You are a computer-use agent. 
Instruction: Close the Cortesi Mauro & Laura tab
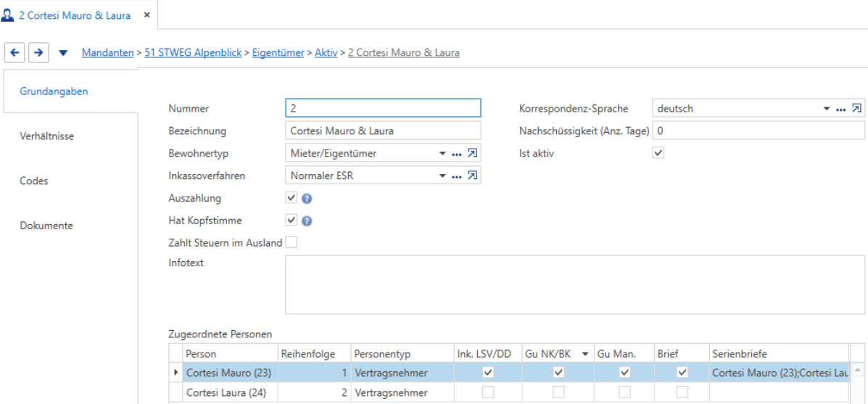(x=146, y=15)
